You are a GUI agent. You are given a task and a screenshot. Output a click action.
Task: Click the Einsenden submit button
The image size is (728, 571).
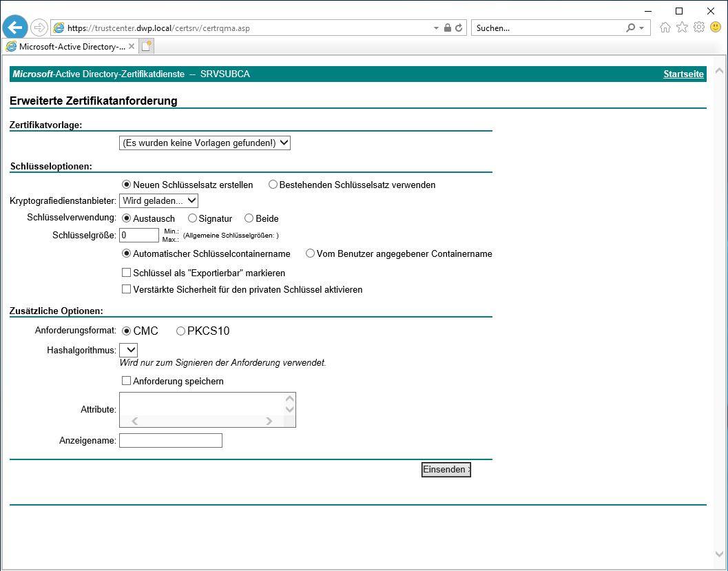tap(446, 469)
